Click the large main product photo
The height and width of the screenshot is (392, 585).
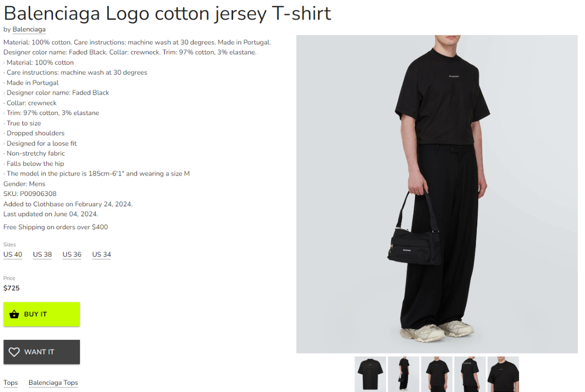coord(437,194)
